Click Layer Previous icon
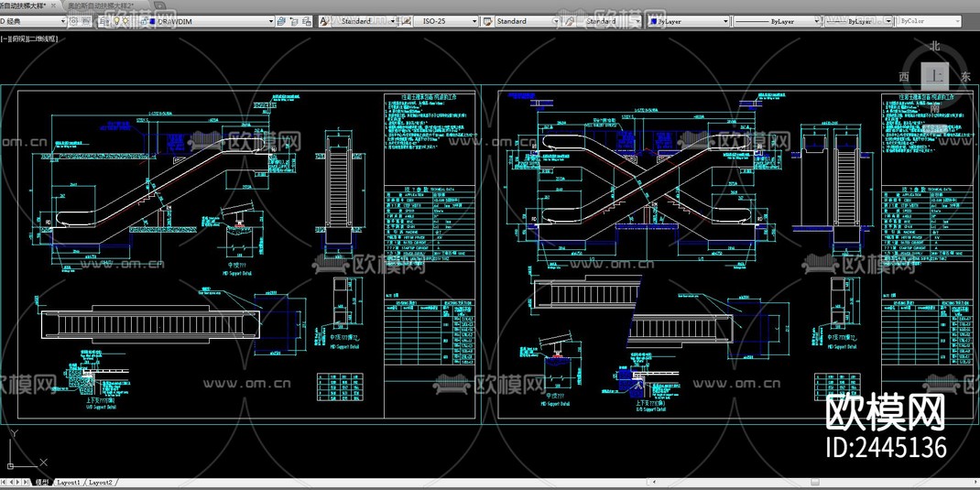The image size is (980, 490). click(x=294, y=21)
